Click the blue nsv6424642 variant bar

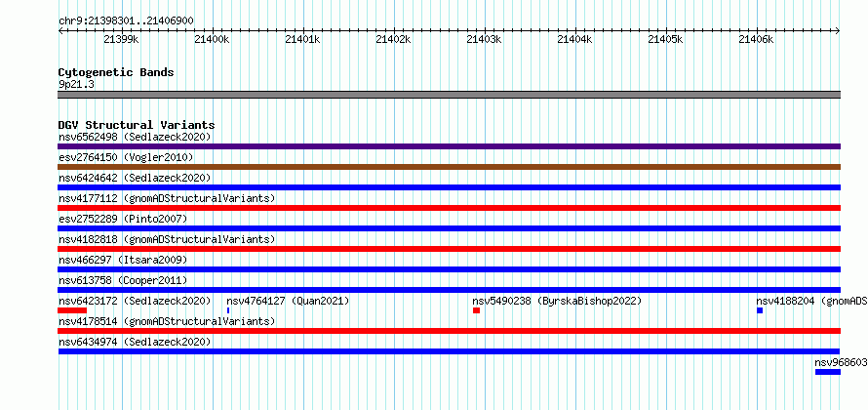[x=449, y=187]
